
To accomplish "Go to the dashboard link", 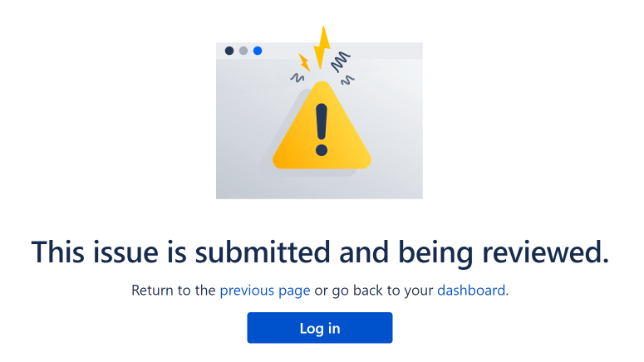I will point(471,290).
